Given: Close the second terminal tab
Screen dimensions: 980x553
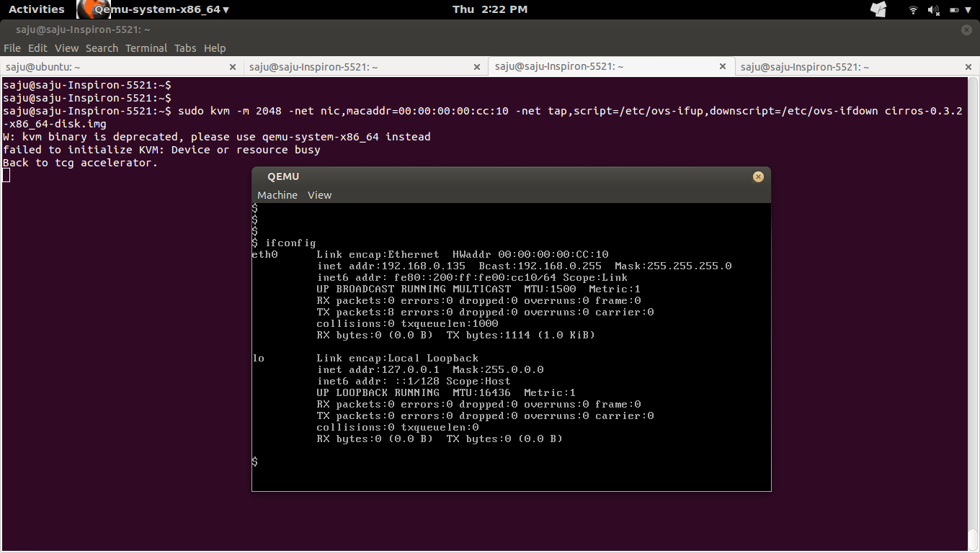Looking at the screenshot, I should point(476,67).
